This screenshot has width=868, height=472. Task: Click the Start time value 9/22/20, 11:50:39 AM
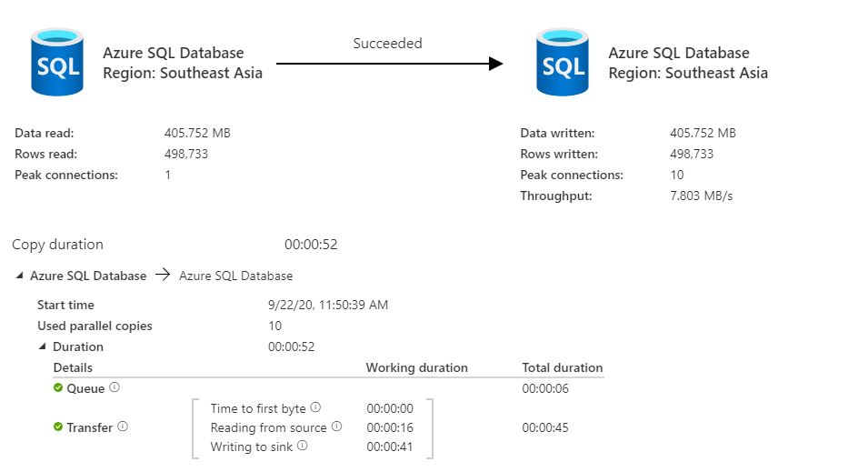click(328, 305)
